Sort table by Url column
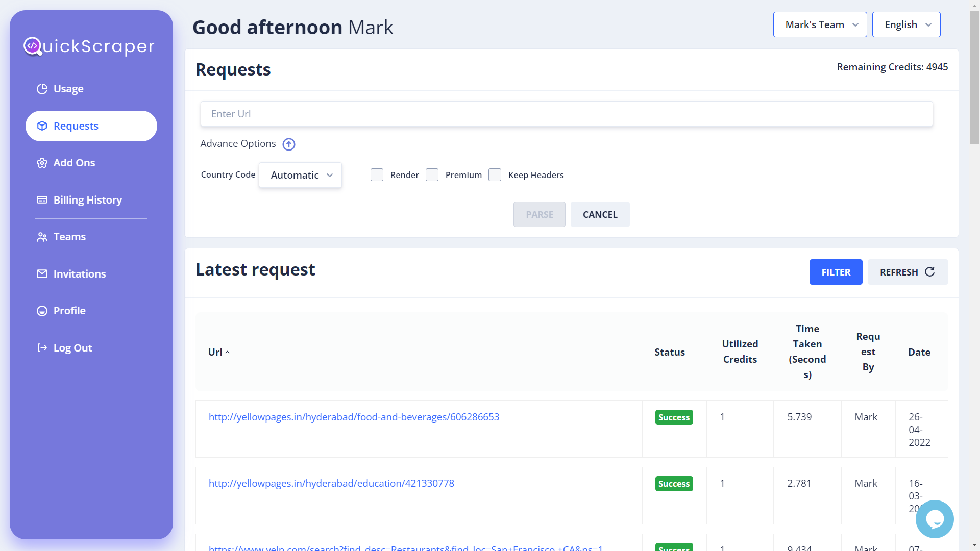Image resolution: width=980 pixels, height=551 pixels. [219, 352]
